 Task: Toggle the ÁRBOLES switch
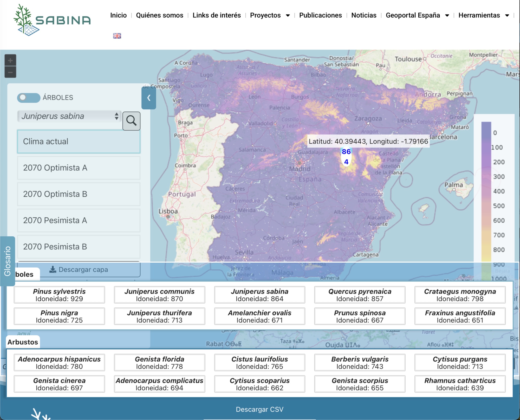click(x=29, y=98)
